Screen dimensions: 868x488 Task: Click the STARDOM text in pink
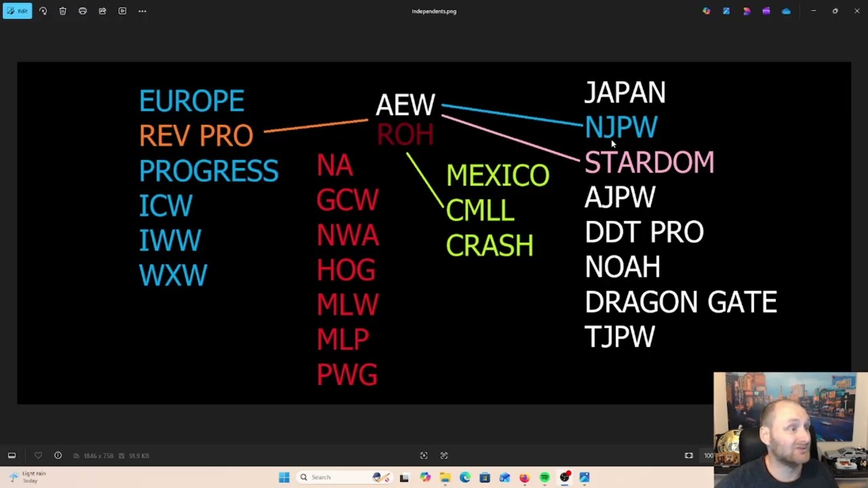click(650, 163)
